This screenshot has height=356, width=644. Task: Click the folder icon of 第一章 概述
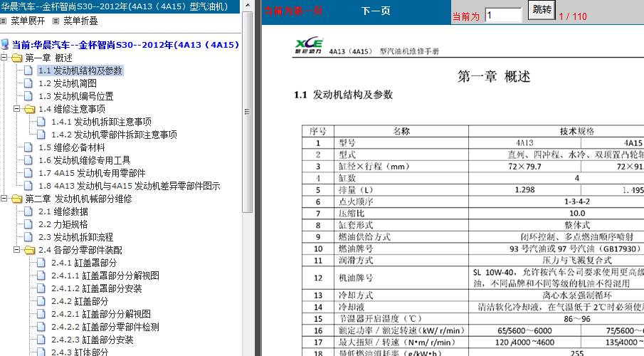pos(17,58)
